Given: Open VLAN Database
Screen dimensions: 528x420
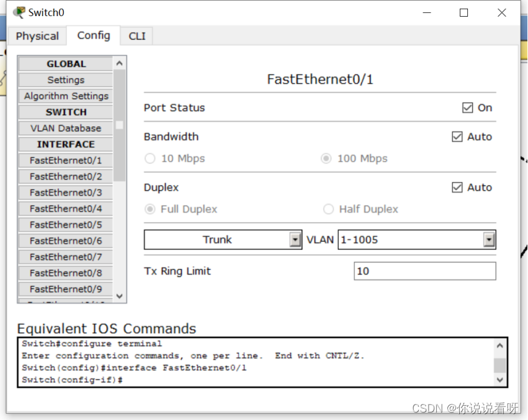Looking at the screenshot, I should [66, 128].
